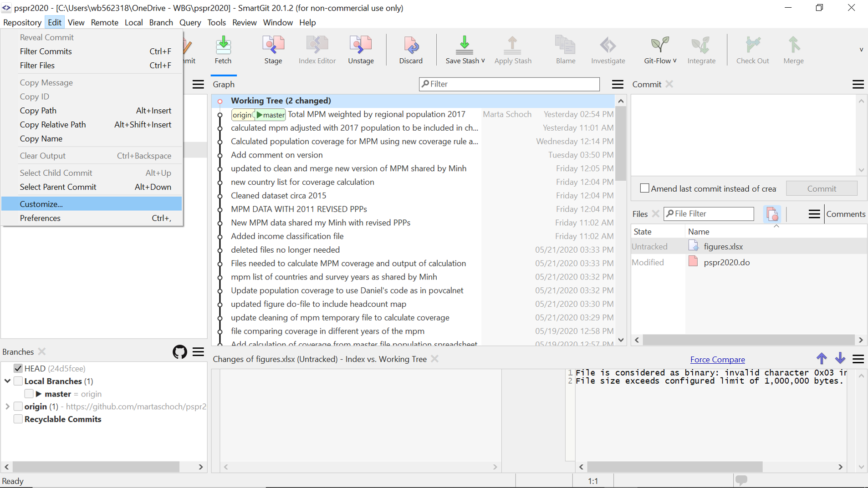Expand the toolbar overflow chevron

[861, 50]
